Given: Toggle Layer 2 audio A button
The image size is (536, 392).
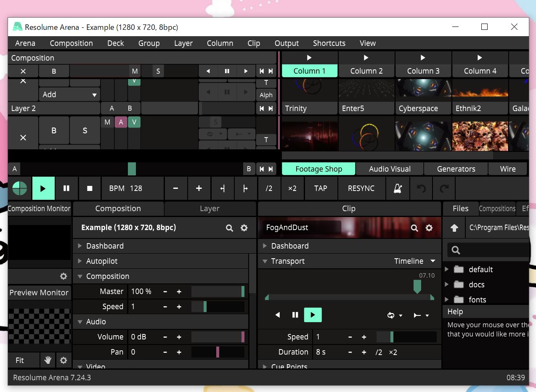Looking at the screenshot, I should pos(121,122).
